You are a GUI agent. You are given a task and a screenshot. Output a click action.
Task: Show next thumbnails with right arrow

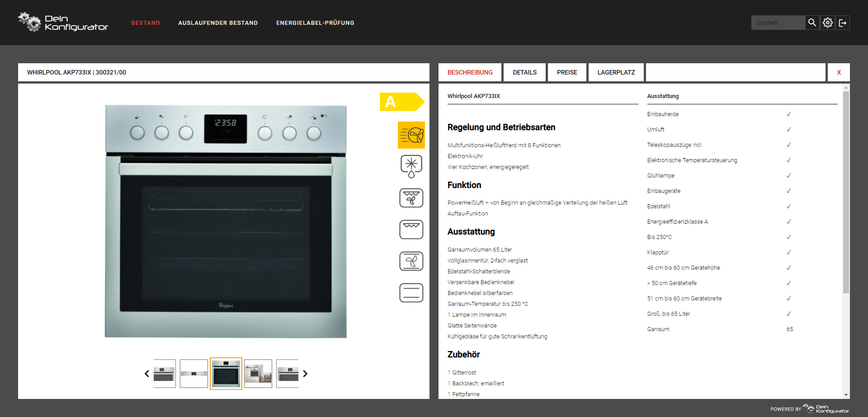pyautogui.click(x=305, y=374)
